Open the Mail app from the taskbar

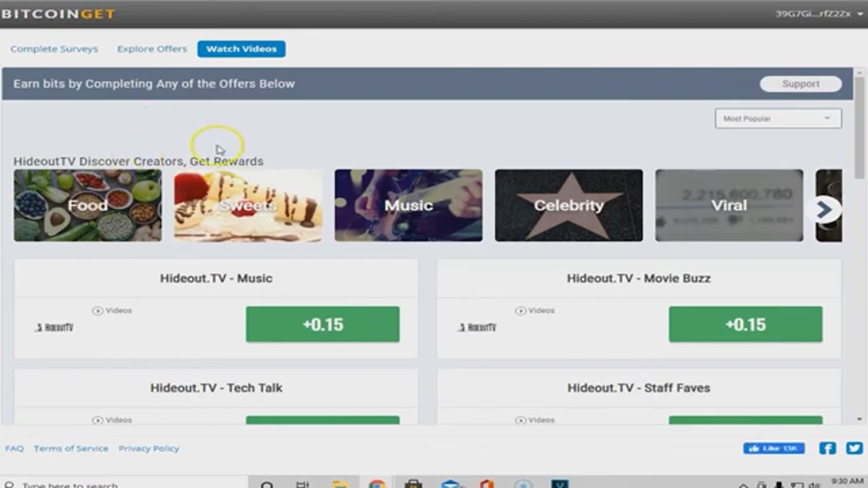tap(450, 484)
